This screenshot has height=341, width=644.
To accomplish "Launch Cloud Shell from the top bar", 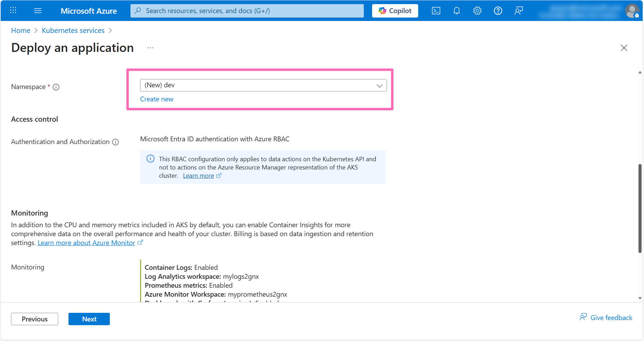I will click(x=436, y=11).
